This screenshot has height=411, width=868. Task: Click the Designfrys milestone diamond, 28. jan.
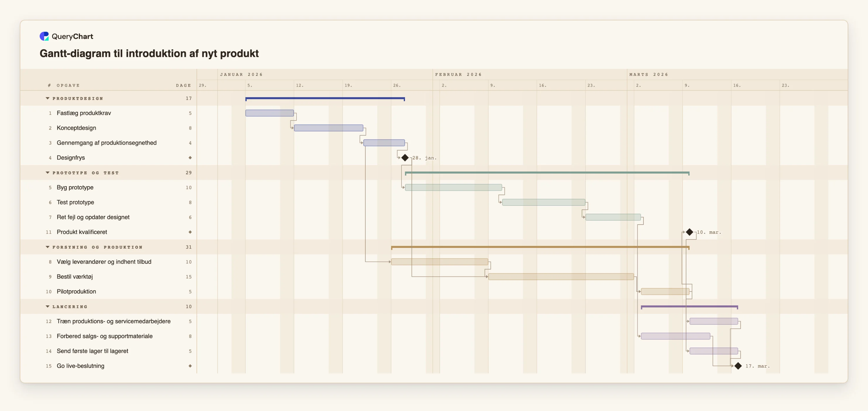(405, 158)
